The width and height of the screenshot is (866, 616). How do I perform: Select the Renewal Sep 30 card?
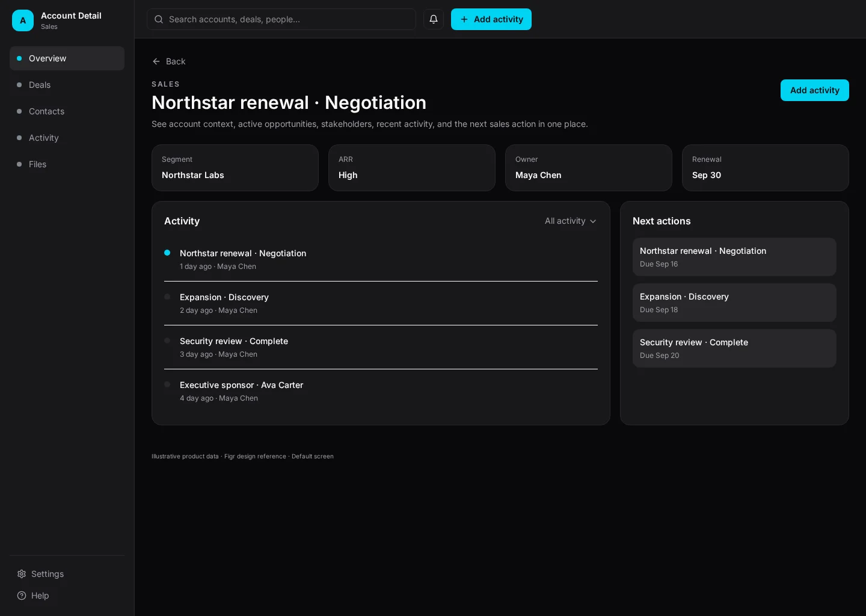766,168
